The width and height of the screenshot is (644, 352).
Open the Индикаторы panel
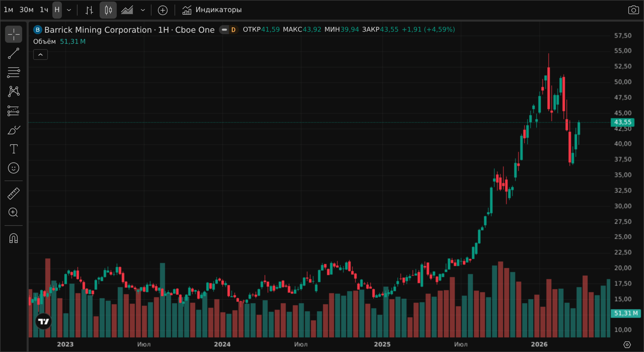coord(212,10)
